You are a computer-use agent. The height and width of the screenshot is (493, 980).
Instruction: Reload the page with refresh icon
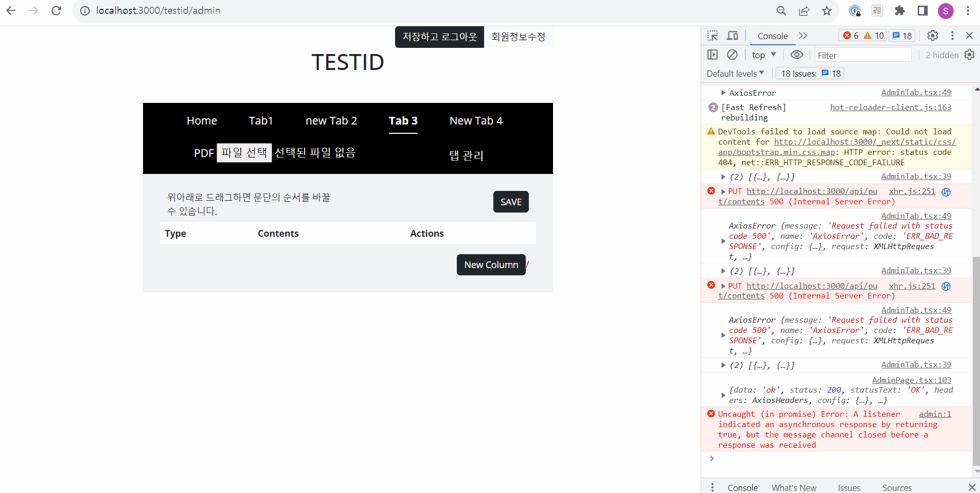56,10
